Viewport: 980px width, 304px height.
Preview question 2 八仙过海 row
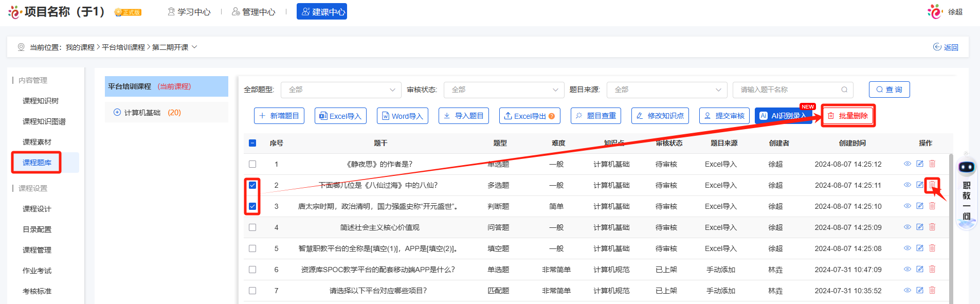pyautogui.click(x=908, y=185)
